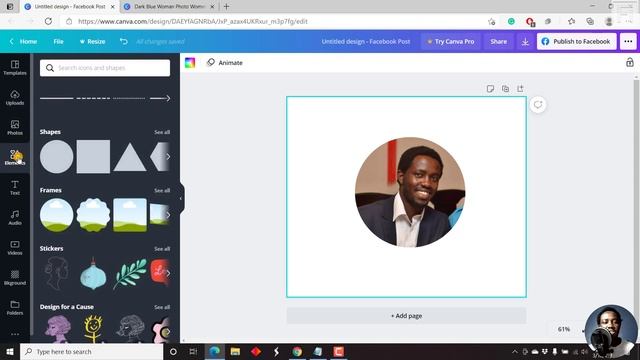Open the Text sidebar panel
The image size is (640, 360).
pyautogui.click(x=15, y=187)
